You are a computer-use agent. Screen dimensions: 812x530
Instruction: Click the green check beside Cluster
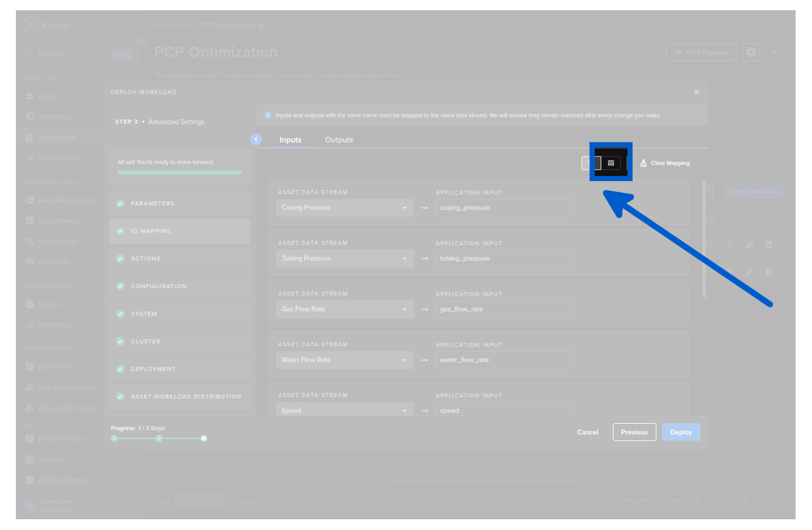click(120, 342)
